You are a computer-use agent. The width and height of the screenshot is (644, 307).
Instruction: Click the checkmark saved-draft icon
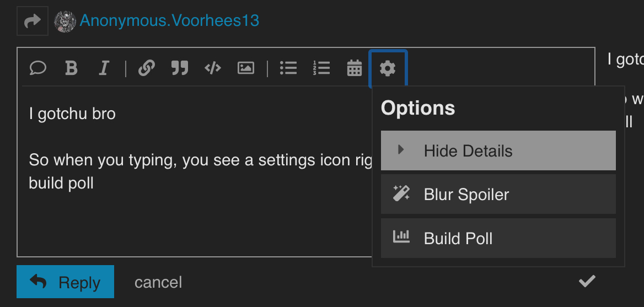point(587,281)
